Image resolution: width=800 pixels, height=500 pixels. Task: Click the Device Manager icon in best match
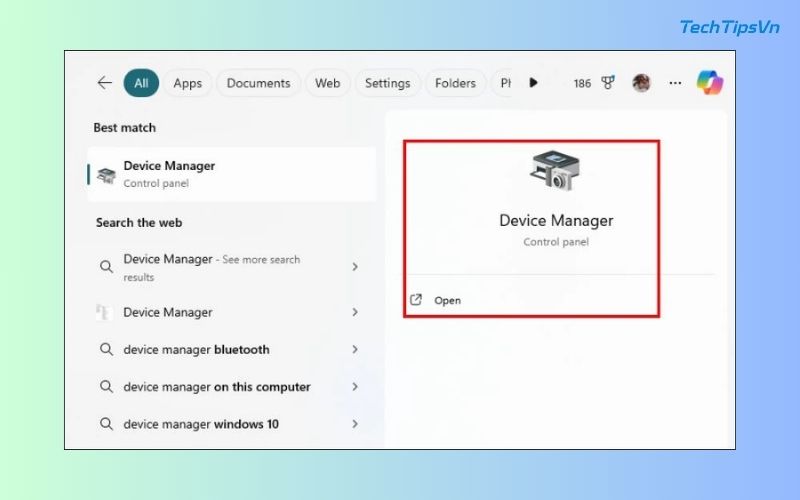(106, 176)
